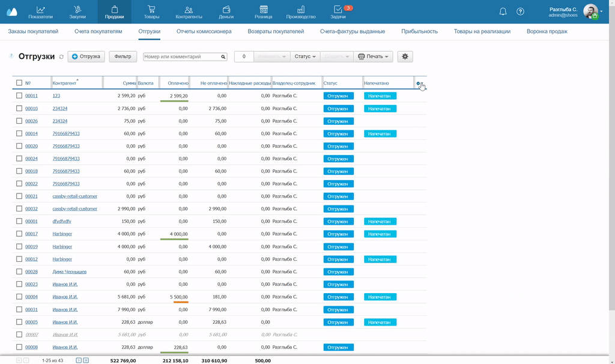The width and height of the screenshot is (615, 364).
Task: Select checkbox for shipment 00017
Action: 19,234
